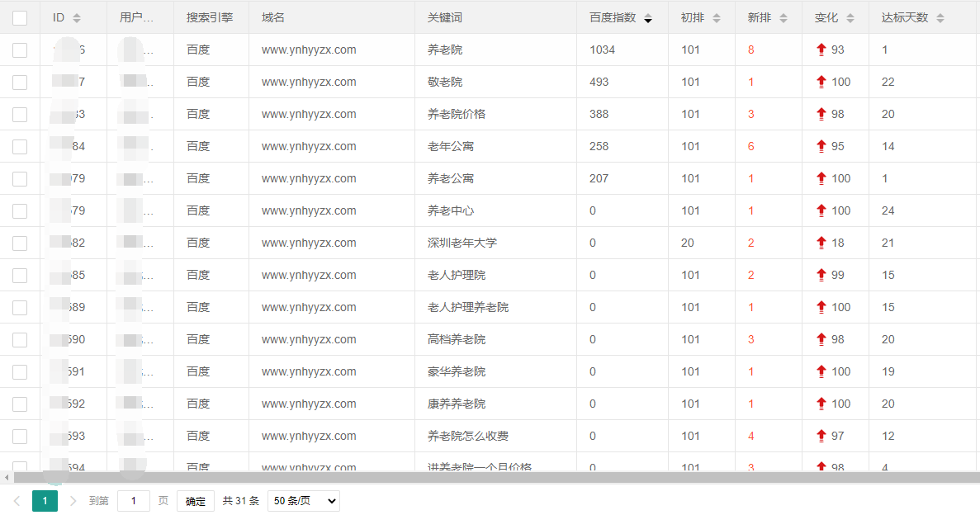This screenshot has width=980, height=515.
Task: Select the checkbox for 养老中心 row
Action: tap(20, 210)
